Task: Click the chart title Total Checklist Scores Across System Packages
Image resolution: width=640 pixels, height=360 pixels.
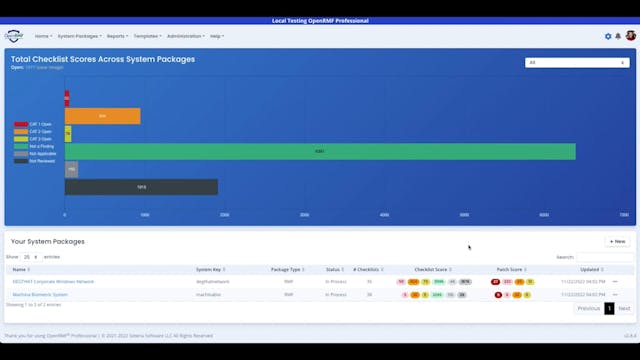Action: 103,59
